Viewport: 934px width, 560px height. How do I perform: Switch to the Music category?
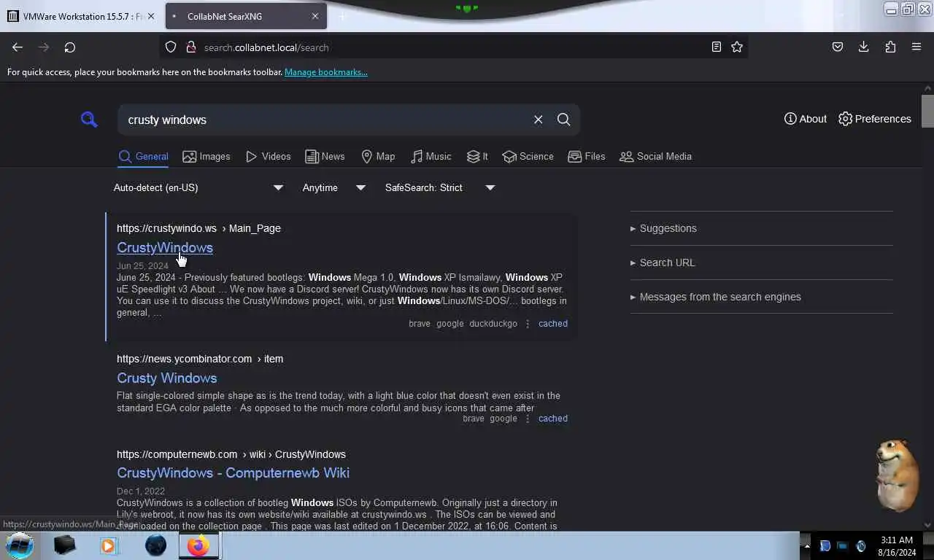(431, 156)
